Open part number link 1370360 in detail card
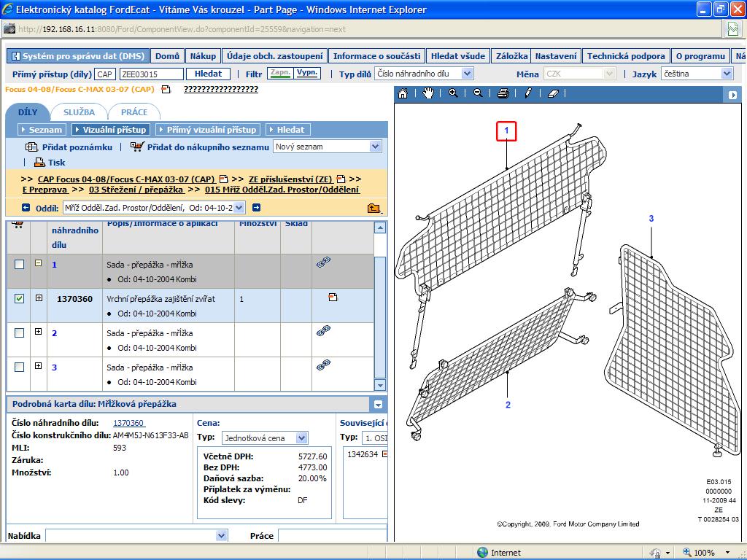 [x=129, y=423]
